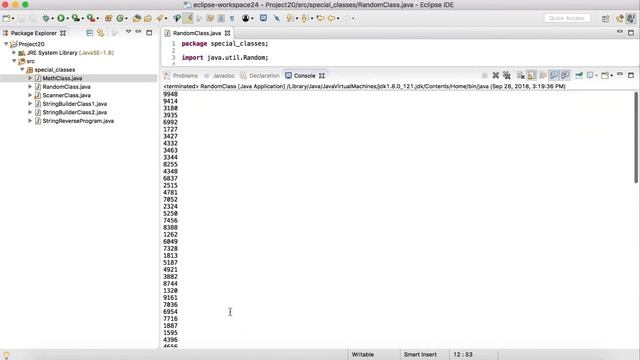
Task: Close the RandomClass.java editor tab
Action: pyautogui.click(x=227, y=33)
